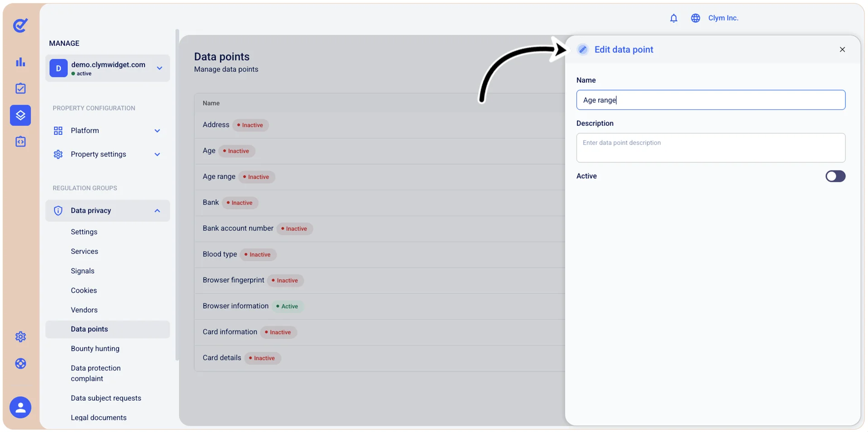Open Settings under Data privacy
Screen dimensions: 868x432
pos(84,232)
